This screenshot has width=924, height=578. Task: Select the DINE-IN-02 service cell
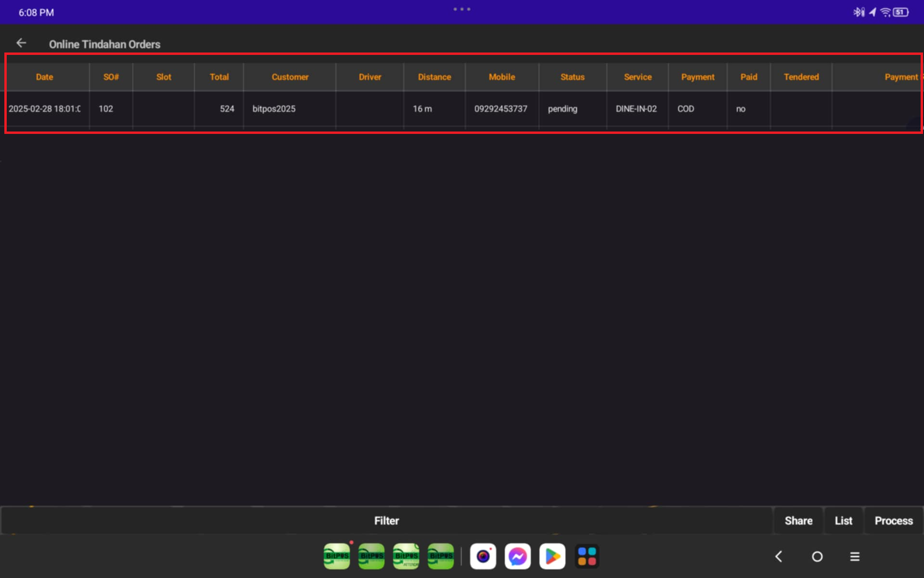638,109
